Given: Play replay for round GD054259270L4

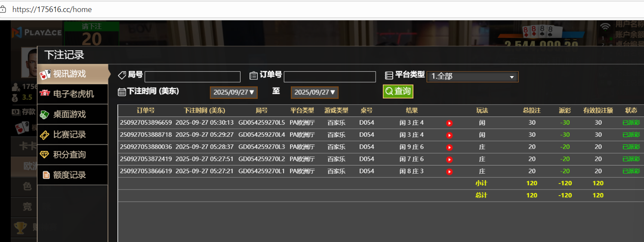Looking at the screenshot, I should (x=449, y=135).
